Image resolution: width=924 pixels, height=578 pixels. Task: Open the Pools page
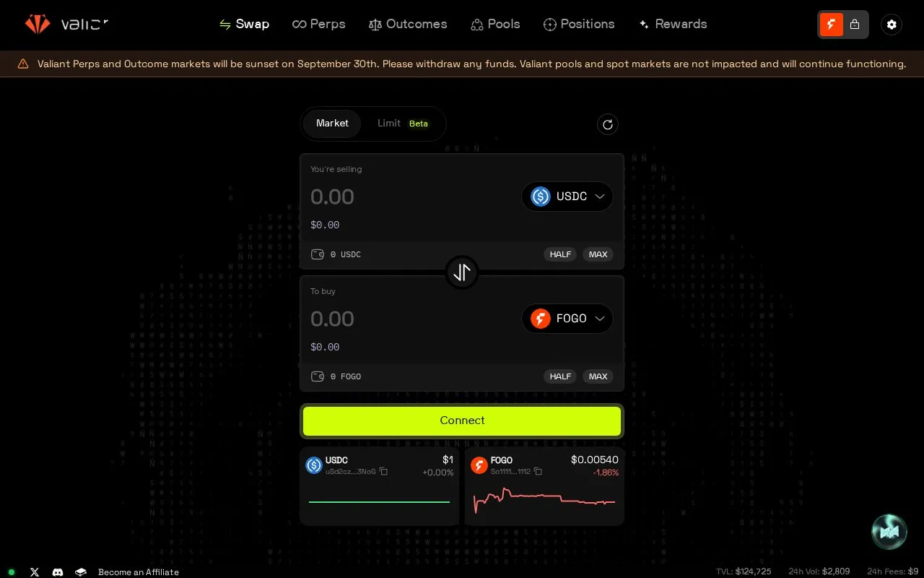point(495,24)
